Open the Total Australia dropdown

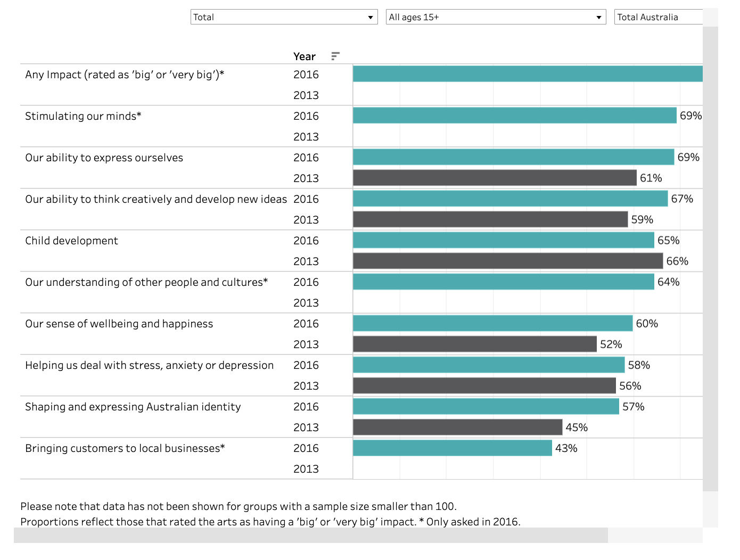pos(659,17)
